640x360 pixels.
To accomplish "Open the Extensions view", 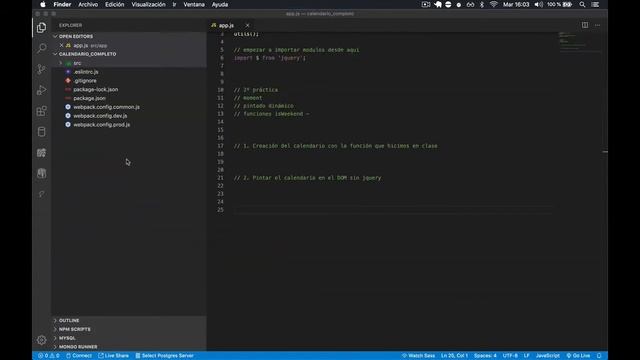I will (x=41, y=111).
